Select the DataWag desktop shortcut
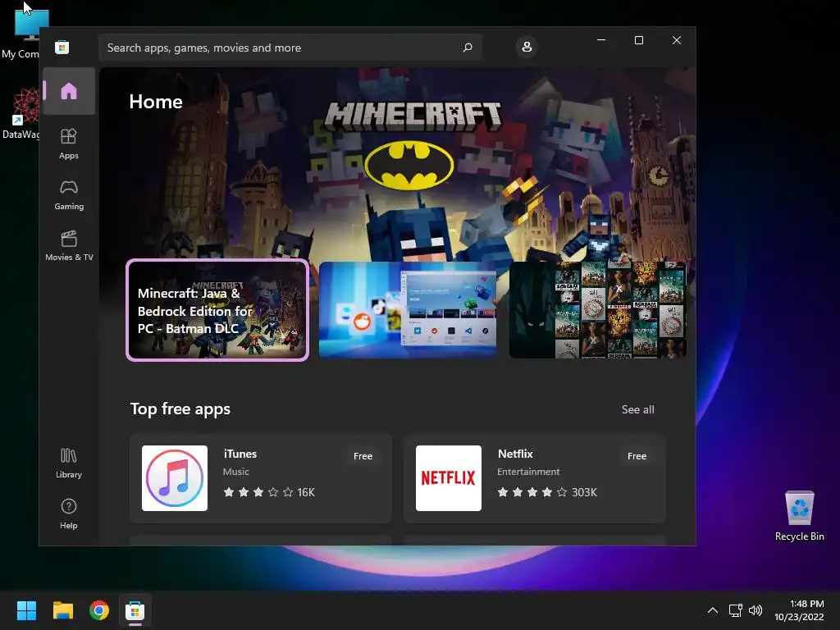 21,114
